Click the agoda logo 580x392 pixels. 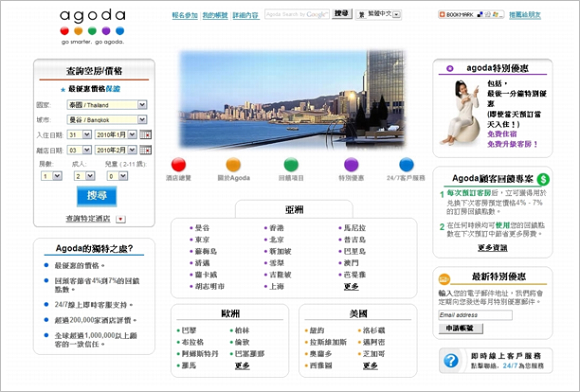(92, 27)
